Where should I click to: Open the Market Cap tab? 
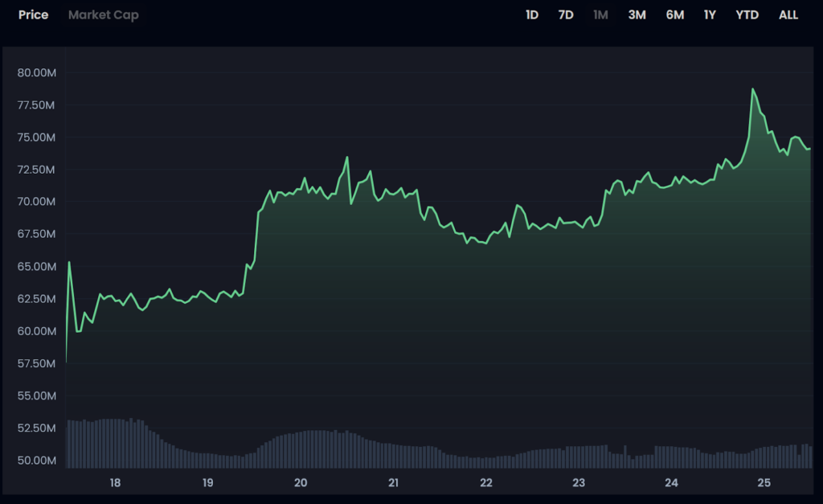tap(103, 15)
